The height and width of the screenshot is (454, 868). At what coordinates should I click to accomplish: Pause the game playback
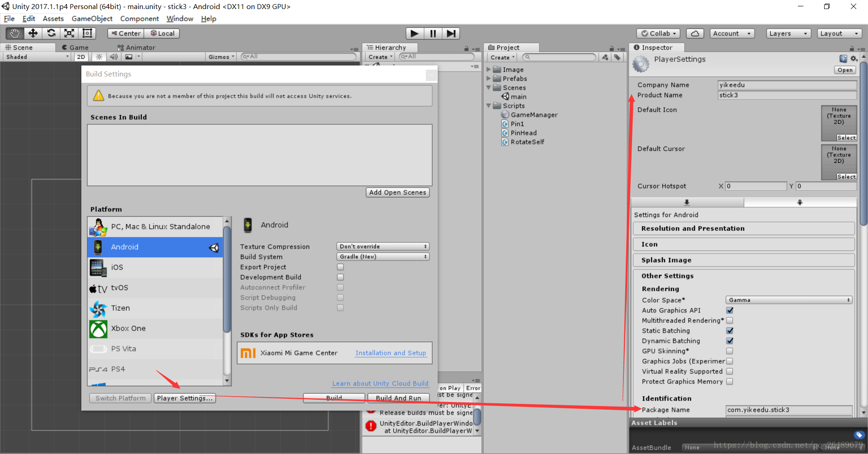[433, 33]
